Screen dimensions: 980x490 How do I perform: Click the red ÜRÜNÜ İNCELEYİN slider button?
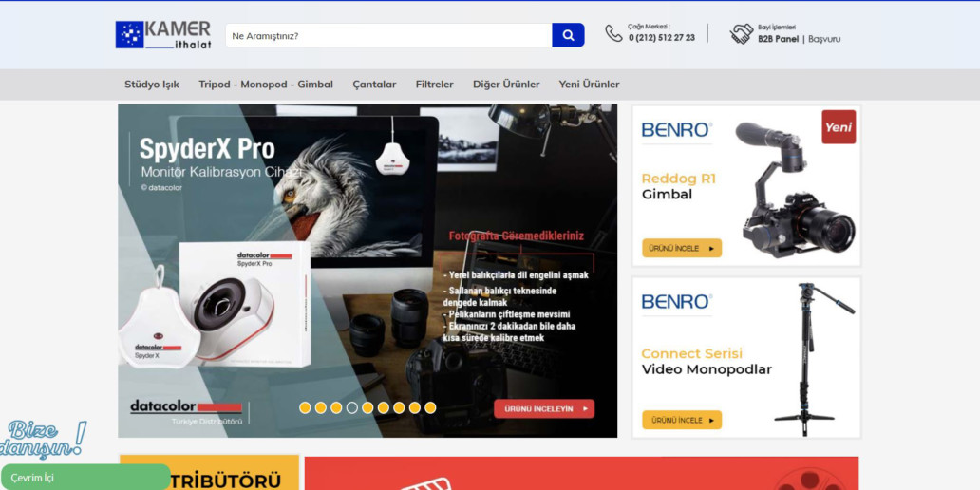tap(544, 408)
